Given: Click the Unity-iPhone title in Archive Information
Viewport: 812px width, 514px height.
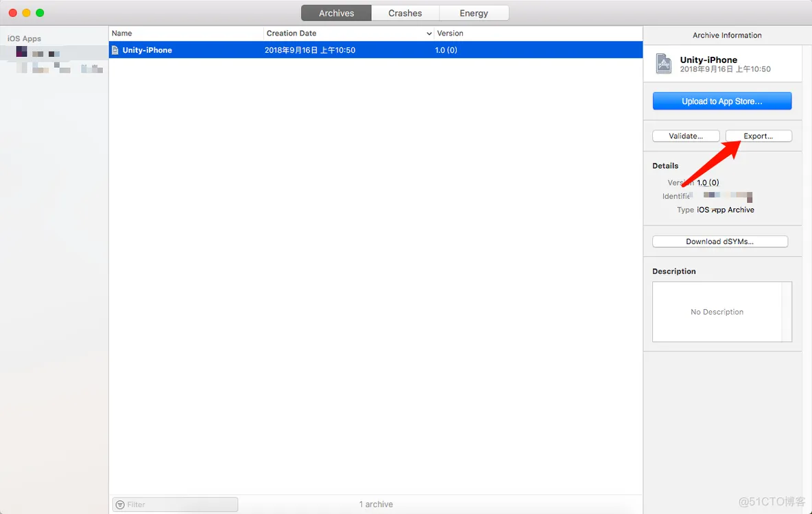Looking at the screenshot, I should click(708, 60).
